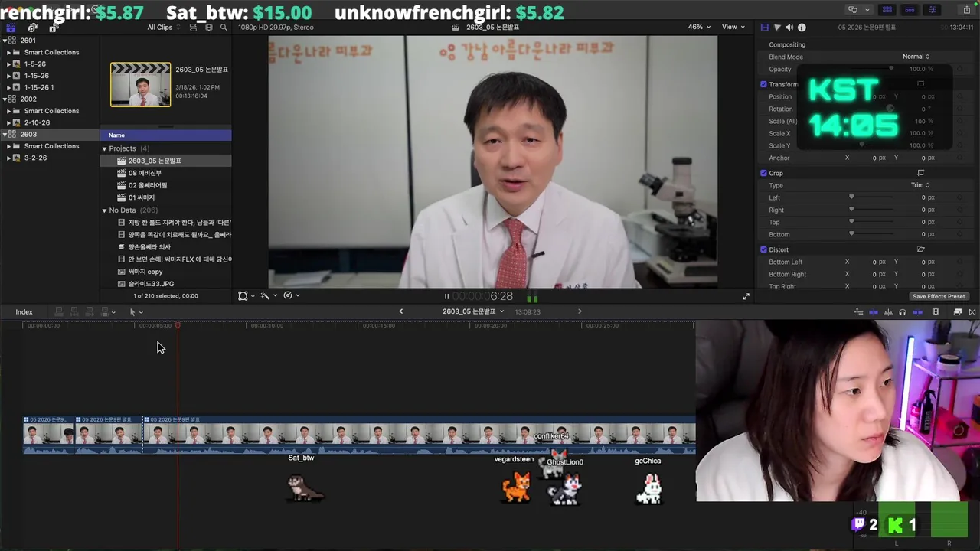Open the View options dropdown

pyautogui.click(x=733, y=27)
